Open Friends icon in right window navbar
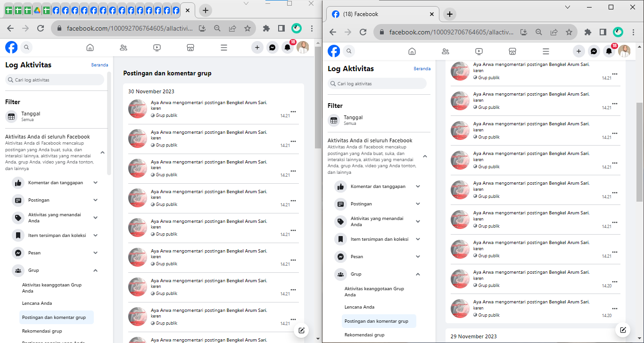644x343 pixels. point(446,51)
